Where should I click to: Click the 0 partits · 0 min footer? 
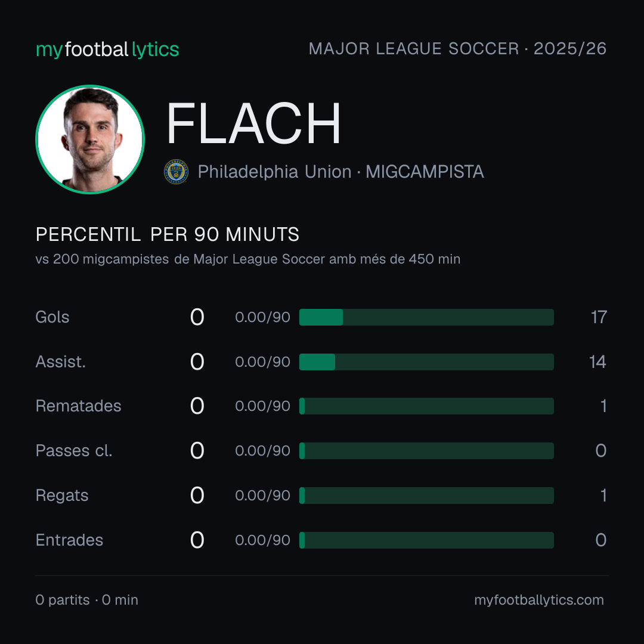click(x=86, y=600)
